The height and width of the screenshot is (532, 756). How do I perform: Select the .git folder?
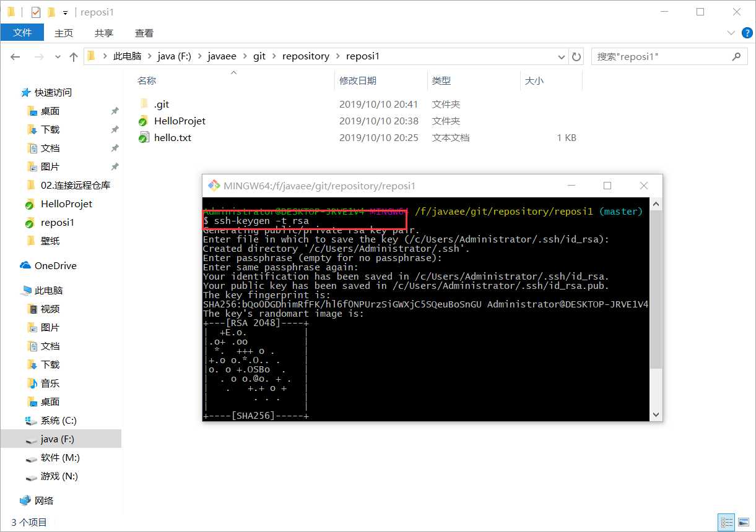(162, 104)
